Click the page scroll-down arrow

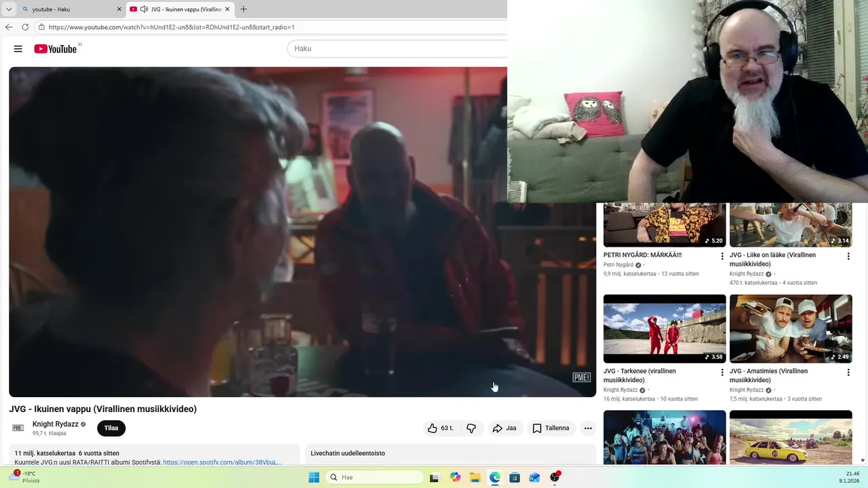(x=863, y=461)
